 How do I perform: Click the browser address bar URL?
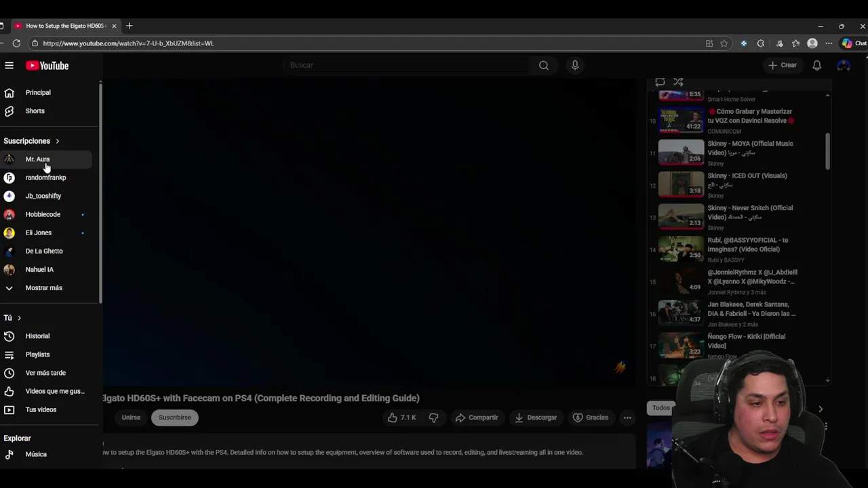[129, 43]
